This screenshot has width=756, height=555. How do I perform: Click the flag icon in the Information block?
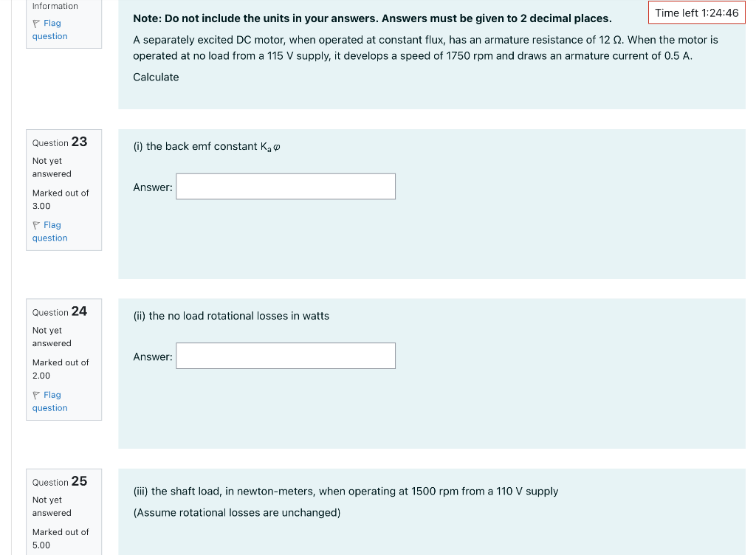pyautogui.click(x=36, y=23)
